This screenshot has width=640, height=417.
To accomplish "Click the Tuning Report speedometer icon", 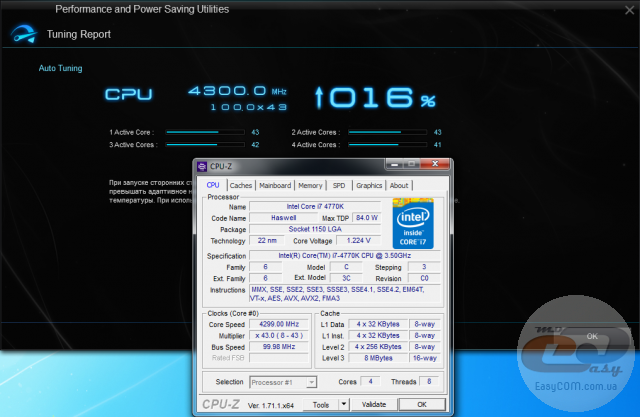I will click(x=24, y=34).
